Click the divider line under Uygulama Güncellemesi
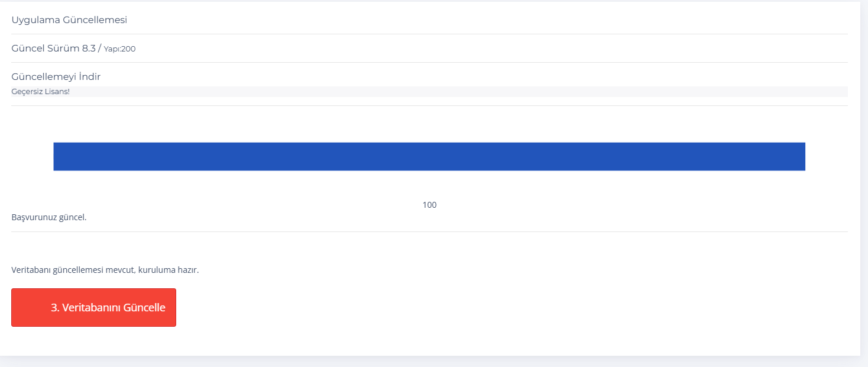Viewport: 868px width, 367px height. [429, 34]
